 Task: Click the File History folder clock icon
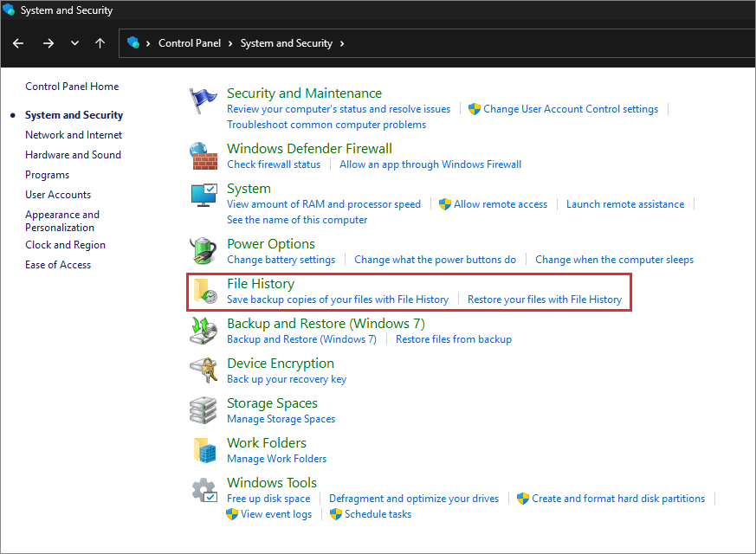205,291
